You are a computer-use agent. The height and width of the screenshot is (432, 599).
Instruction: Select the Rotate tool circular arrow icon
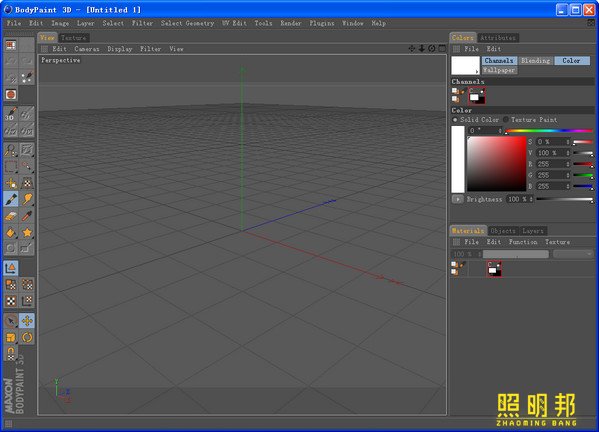coord(27,337)
